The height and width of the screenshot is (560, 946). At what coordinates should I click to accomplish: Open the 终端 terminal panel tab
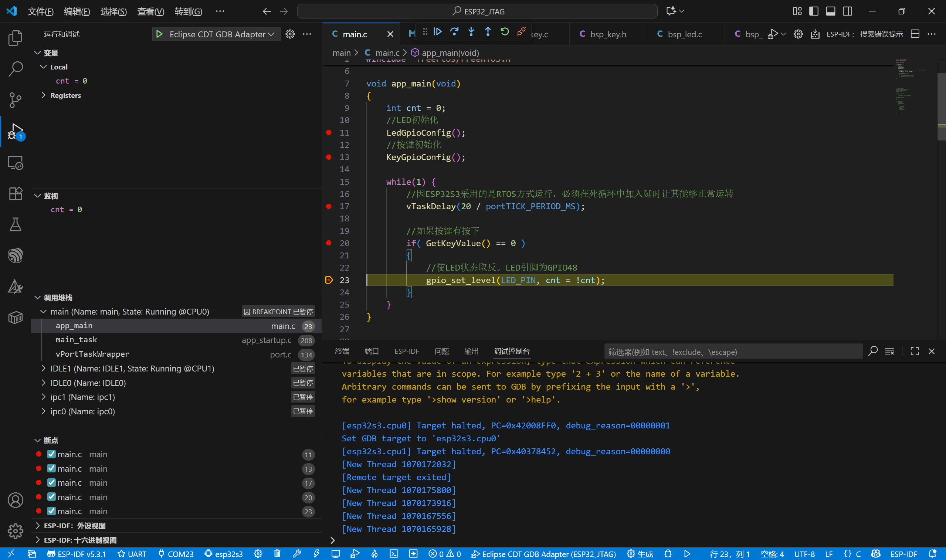click(342, 351)
